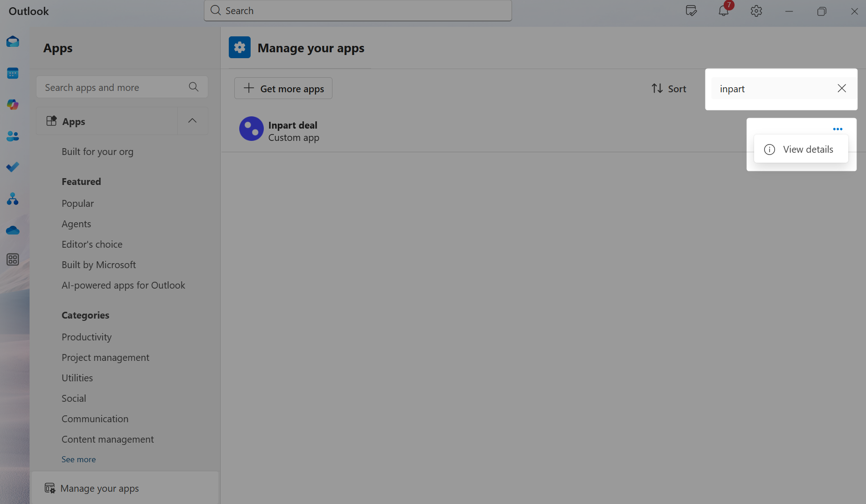866x504 pixels.
Task: Click the Inpart deal app name
Action: [x=293, y=125]
